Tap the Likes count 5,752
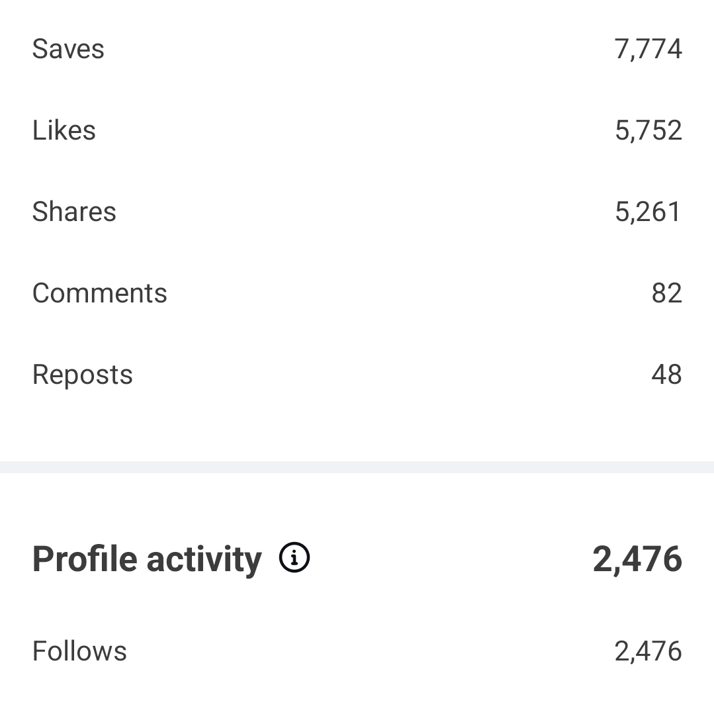 (648, 130)
